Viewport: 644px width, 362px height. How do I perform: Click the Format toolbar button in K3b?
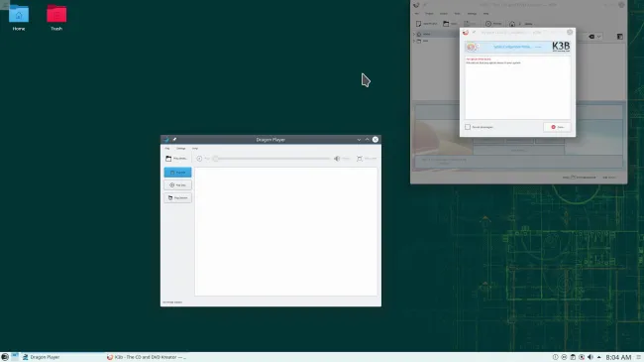493,24
